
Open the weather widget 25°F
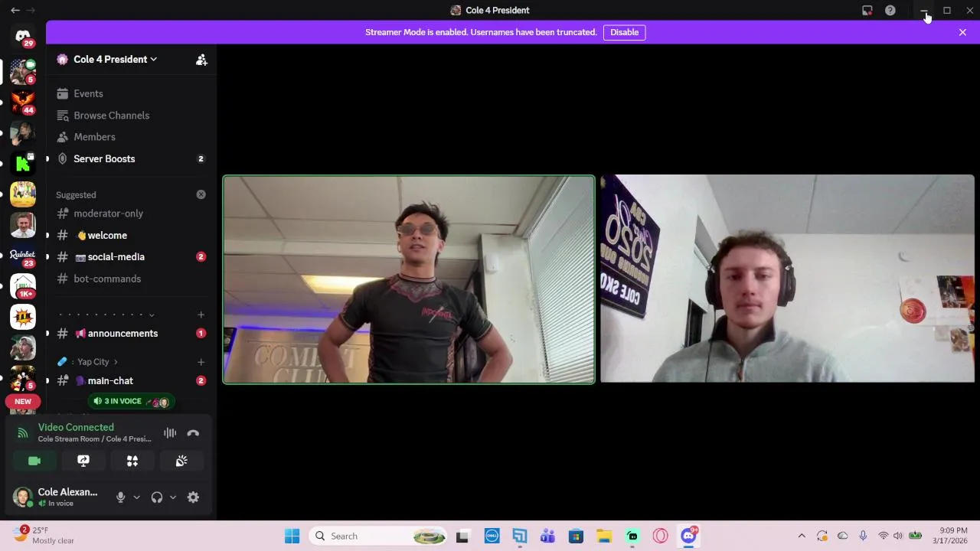tap(44, 536)
